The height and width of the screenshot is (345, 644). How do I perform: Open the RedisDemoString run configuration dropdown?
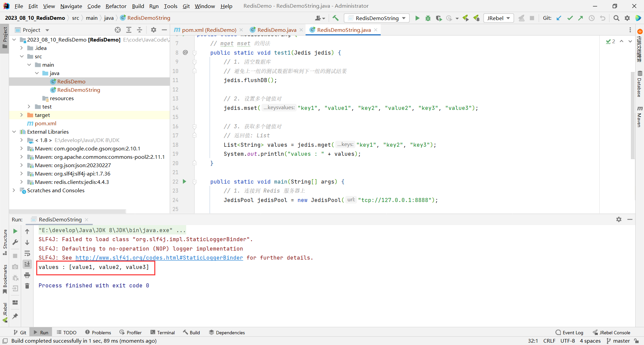point(377,18)
